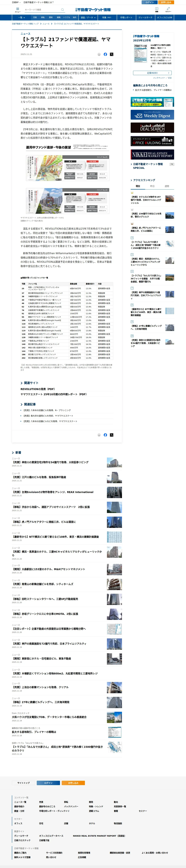This screenshot has width=186, height=868.
Task: Select the 開発 navigation item
Action: tap(51, 18)
